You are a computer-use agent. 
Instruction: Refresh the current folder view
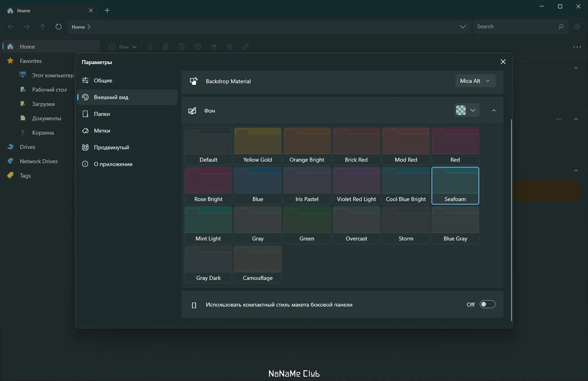click(x=58, y=27)
